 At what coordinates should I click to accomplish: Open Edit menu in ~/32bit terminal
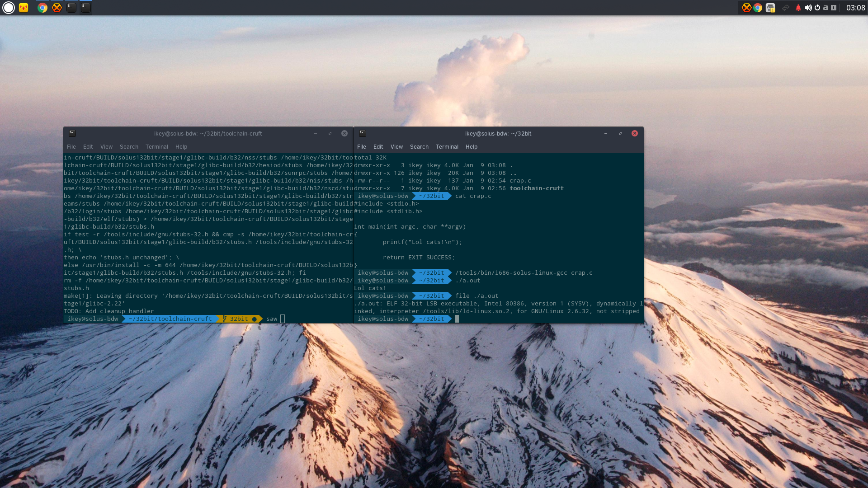pos(378,147)
